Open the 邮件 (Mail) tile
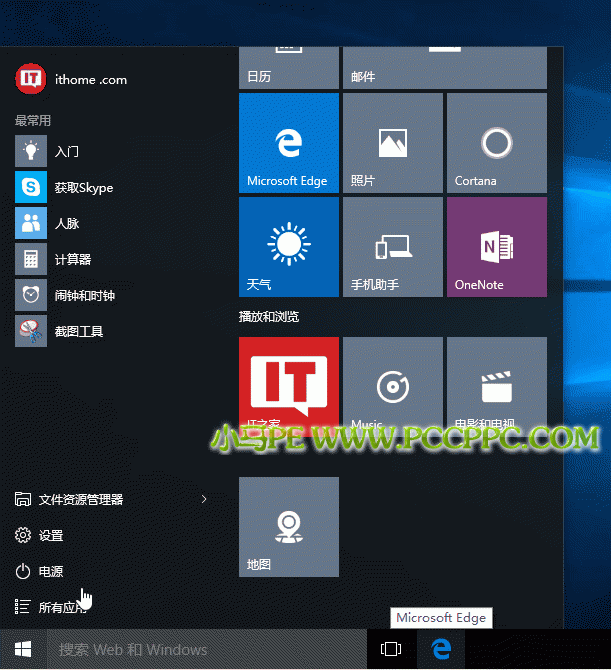 tap(445, 68)
